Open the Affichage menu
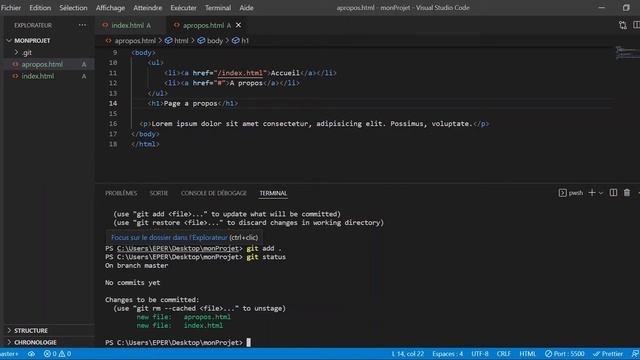640x360 pixels. point(110,8)
